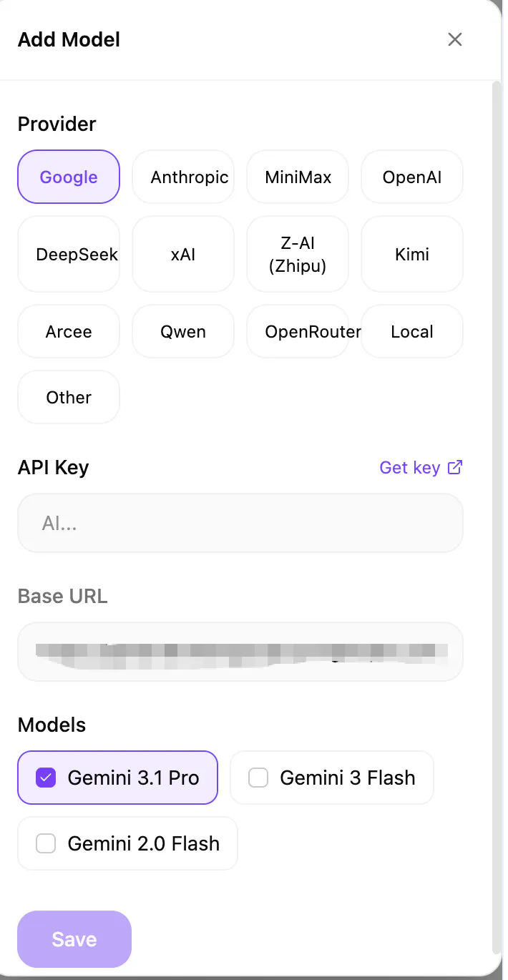Screen dimensions: 508x980
Task: Tick the Gemini 2.0 Flash checkbox
Action: coord(46,843)
